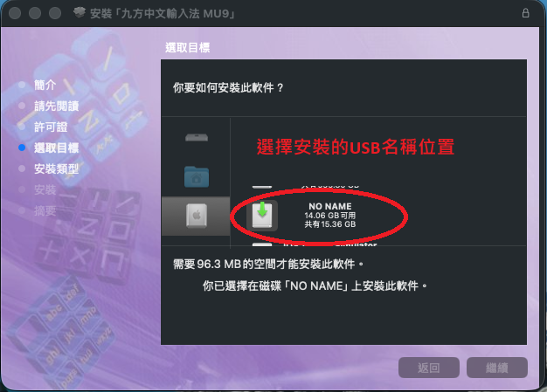Click the NO NAME disk label text
This screenshot has height=392, width=547.
click(330, 206)
